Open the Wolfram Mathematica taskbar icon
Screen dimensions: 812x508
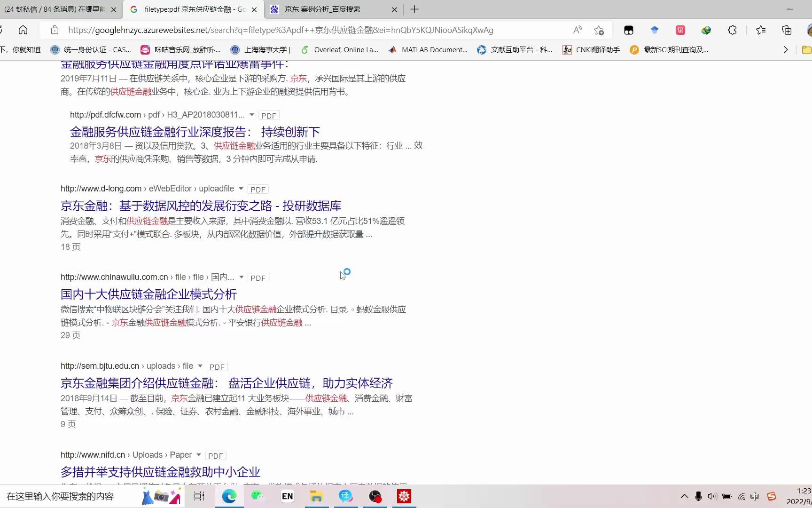(404, 496)
